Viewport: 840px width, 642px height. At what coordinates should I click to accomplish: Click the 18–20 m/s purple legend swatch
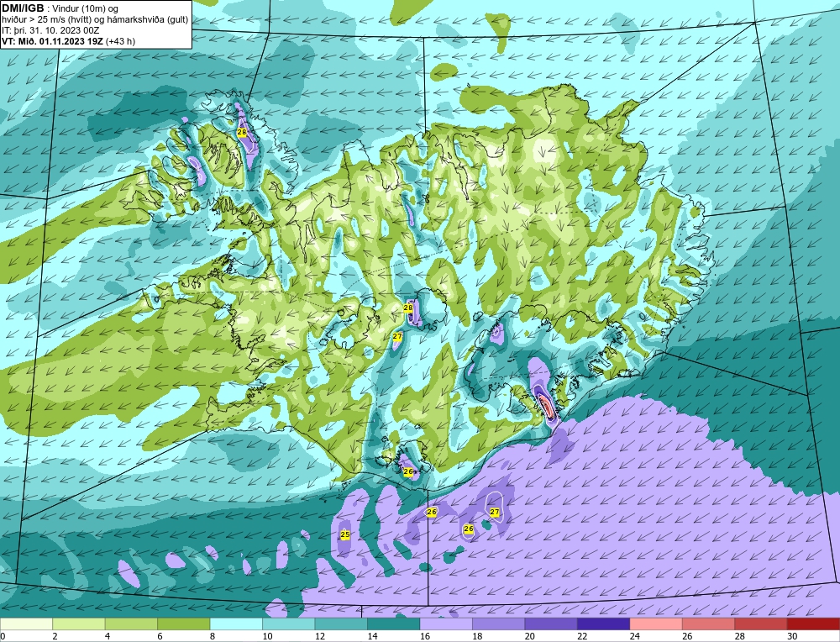point(499,624)
